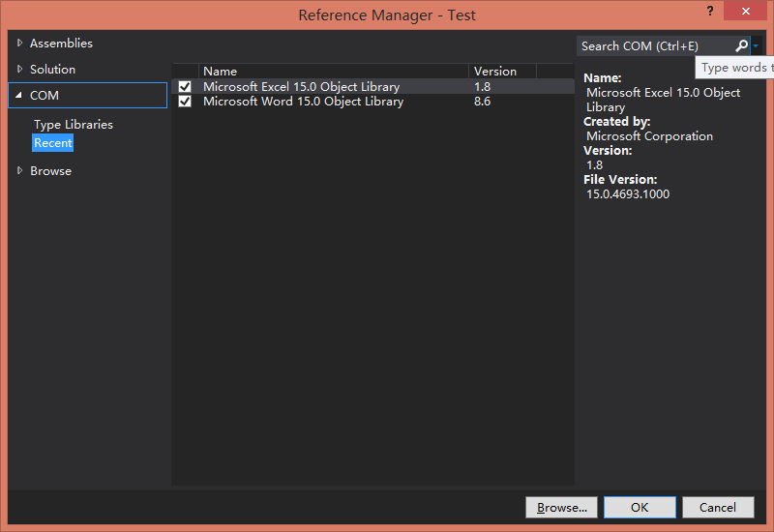The image size is (774, 532).
Task: Select Microsoft Excel 15.0 Object Library row
Action: [373, 87]
